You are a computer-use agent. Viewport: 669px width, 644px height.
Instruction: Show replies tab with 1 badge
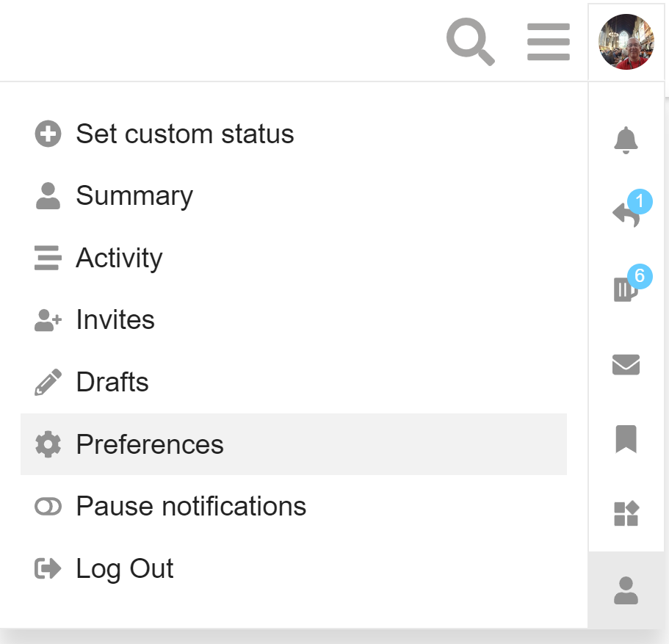pos(626,214)
